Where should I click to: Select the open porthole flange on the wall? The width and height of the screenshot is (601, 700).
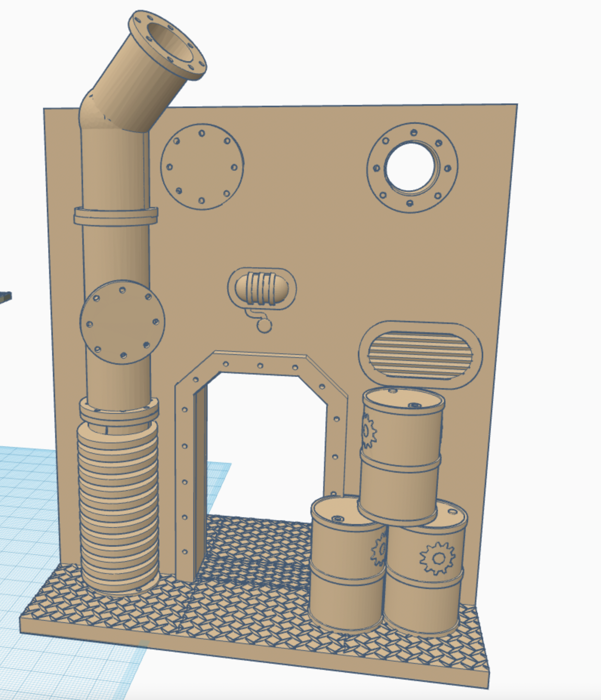pyautogui.click(x=412, y=168)
